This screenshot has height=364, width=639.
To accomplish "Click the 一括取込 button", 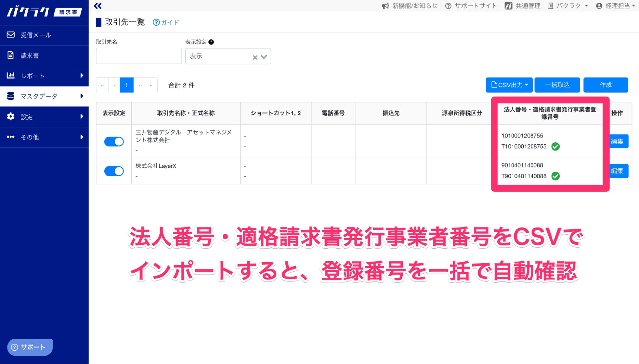I will coord(557,85).
